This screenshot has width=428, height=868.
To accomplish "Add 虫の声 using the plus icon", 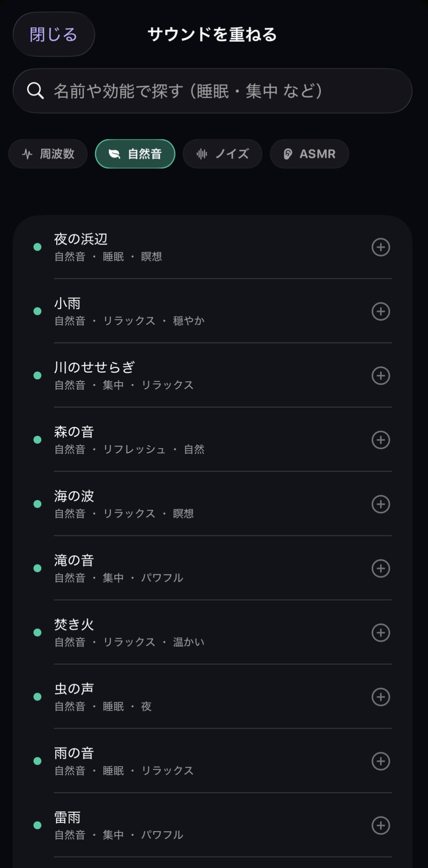I will tap(381, 697).
